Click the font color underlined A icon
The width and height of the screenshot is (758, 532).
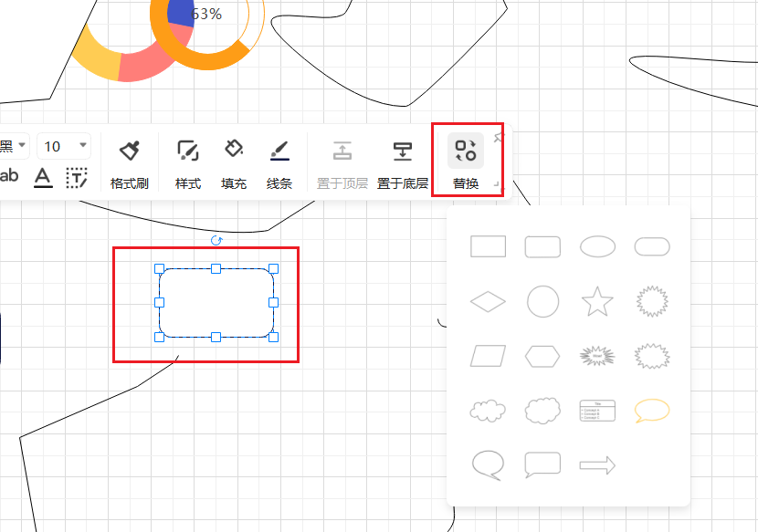point(43,178)
